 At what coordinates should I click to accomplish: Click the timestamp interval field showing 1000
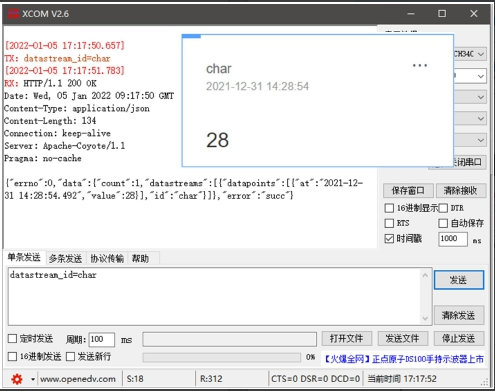coord(453,239)
